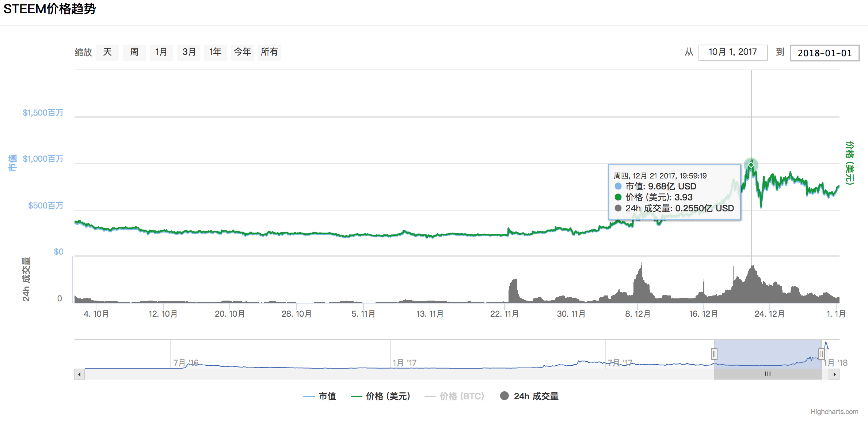Click the highlighted data point marker on Dec 21
Viewport: 868px width, 422px height.
click(x=751, y=165)
